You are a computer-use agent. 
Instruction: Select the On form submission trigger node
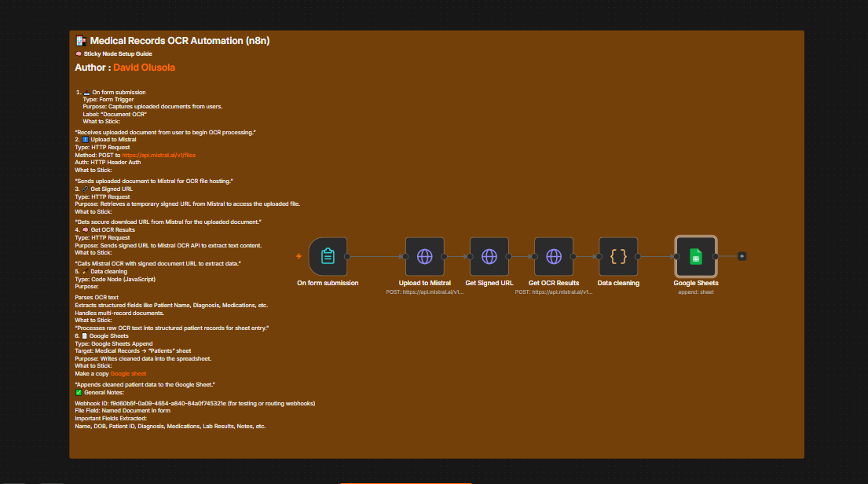328,256
